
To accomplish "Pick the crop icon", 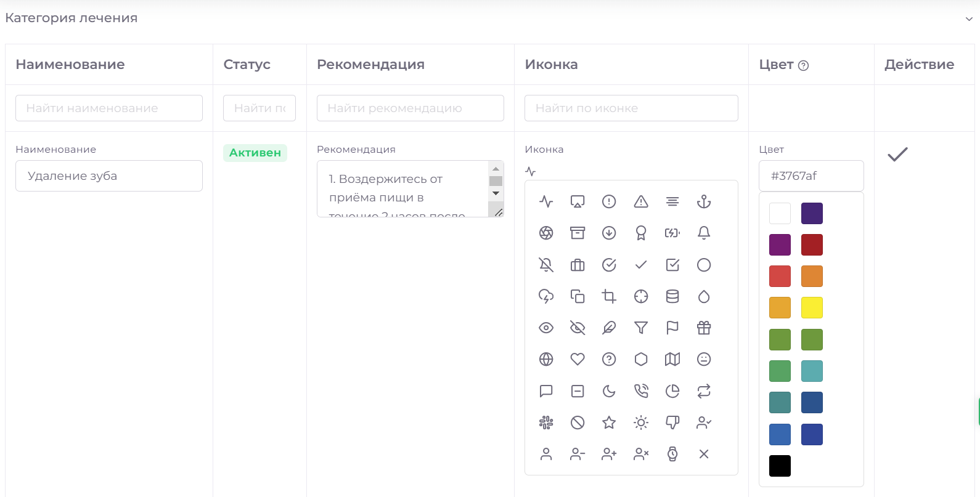I will pos(609,296).
